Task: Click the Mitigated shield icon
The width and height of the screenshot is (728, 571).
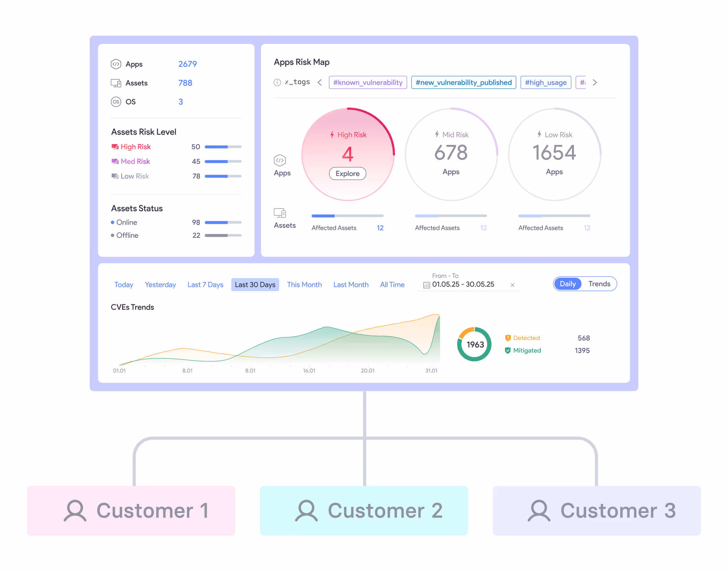Action: (x=507, y=350)
